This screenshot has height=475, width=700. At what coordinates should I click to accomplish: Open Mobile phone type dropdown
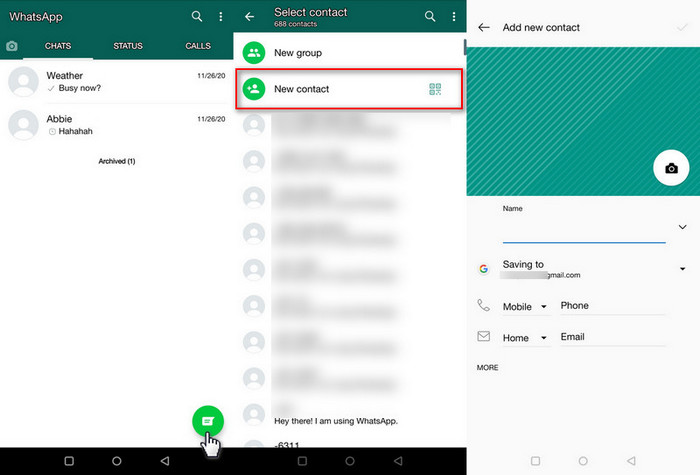pyautogui.click(x=525, y=307)
